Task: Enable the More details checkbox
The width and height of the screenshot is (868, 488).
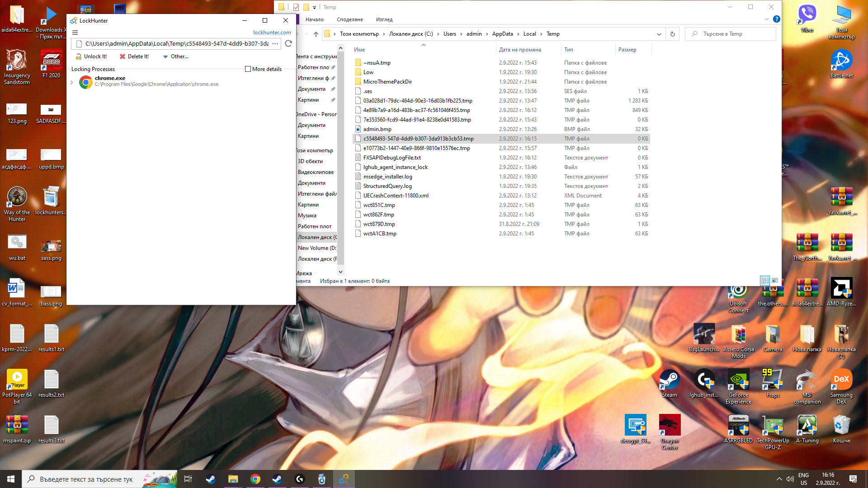Action: pos(248,69)
